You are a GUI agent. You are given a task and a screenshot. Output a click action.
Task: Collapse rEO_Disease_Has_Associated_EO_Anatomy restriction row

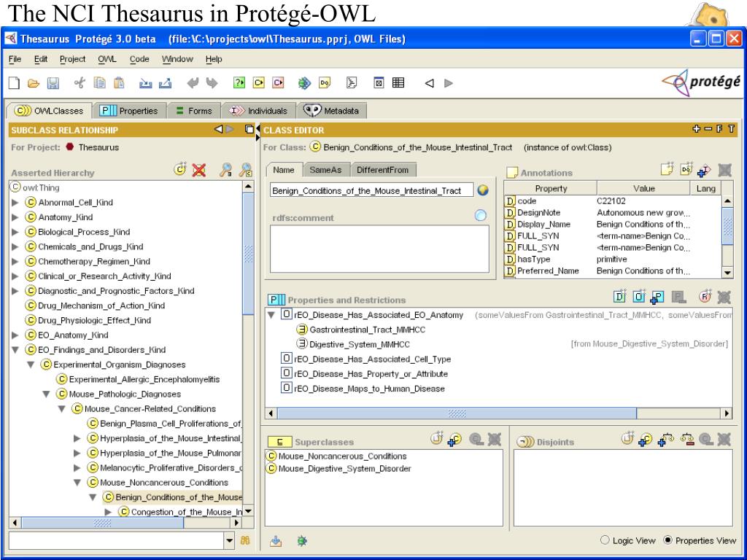click(x=271, y=315)
